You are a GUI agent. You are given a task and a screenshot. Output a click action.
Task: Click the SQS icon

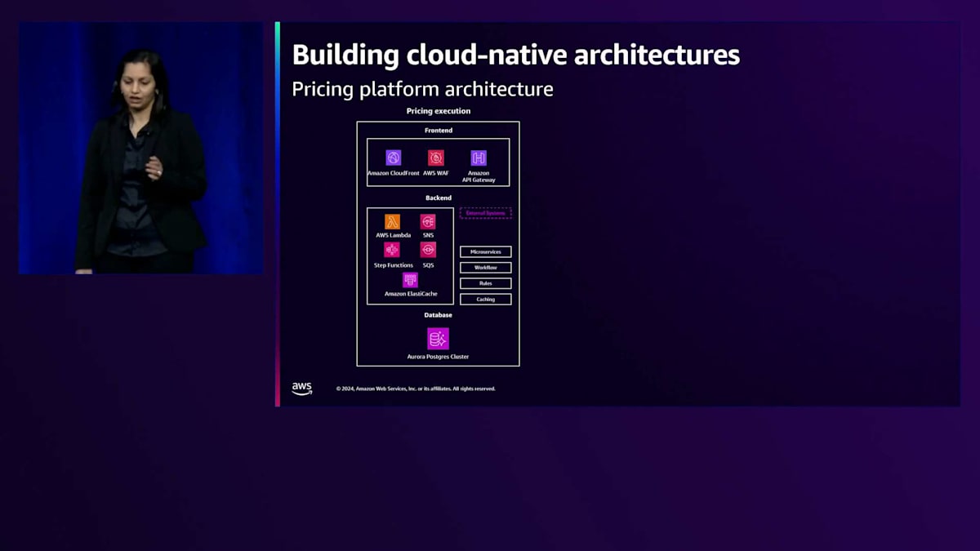428,250
